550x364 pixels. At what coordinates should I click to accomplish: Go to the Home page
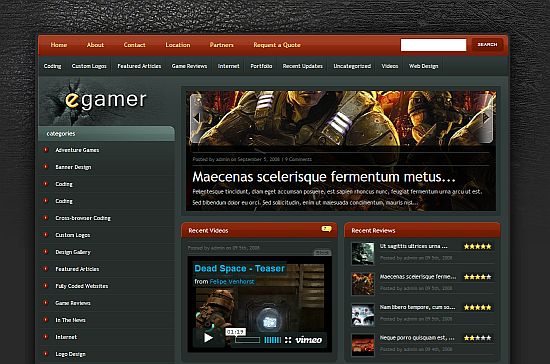(x=59, y=45)
